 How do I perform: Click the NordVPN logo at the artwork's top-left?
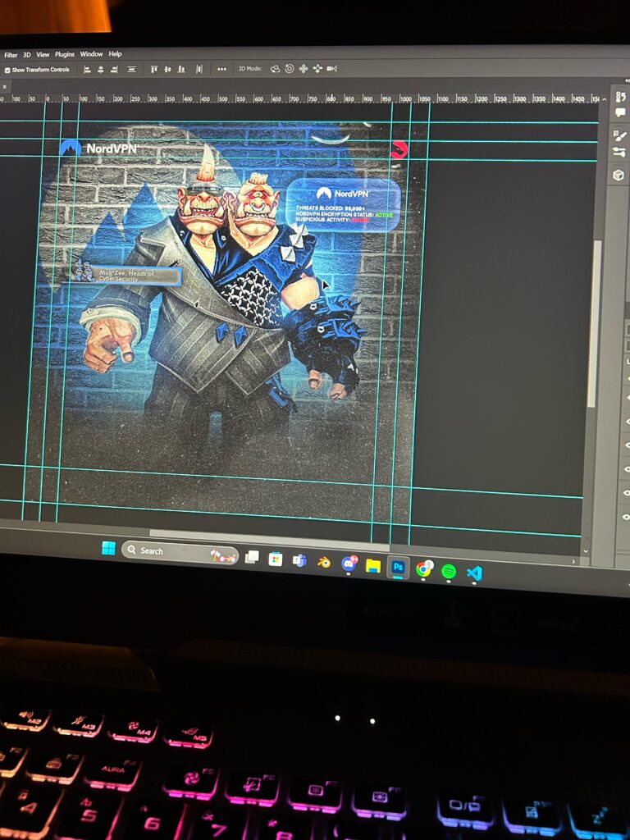[x=99, y=148]
